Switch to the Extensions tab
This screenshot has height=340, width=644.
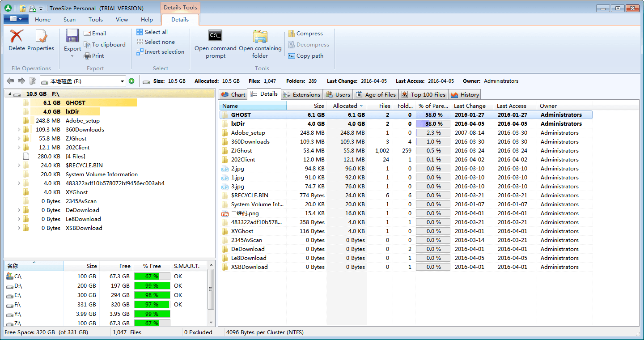tap(302, 94)
